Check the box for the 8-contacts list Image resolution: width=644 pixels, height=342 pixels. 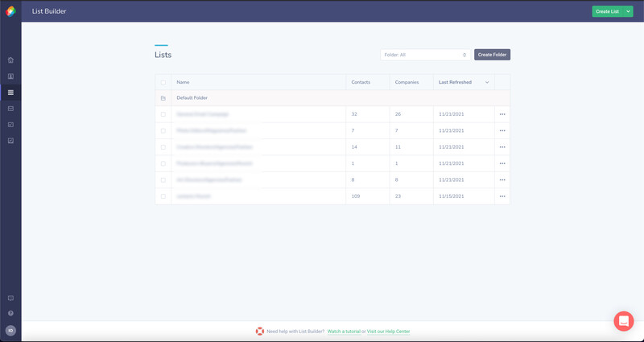(163, 179)
